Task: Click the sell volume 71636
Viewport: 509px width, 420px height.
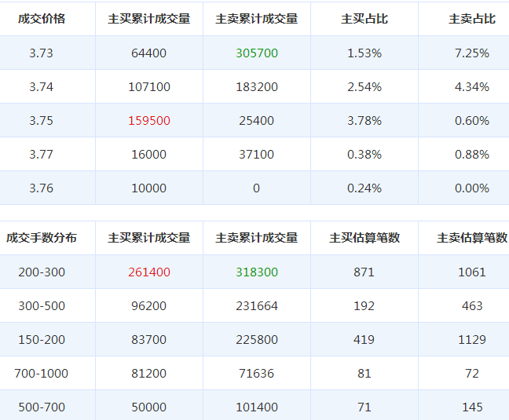Action: [x=257, y=373]
